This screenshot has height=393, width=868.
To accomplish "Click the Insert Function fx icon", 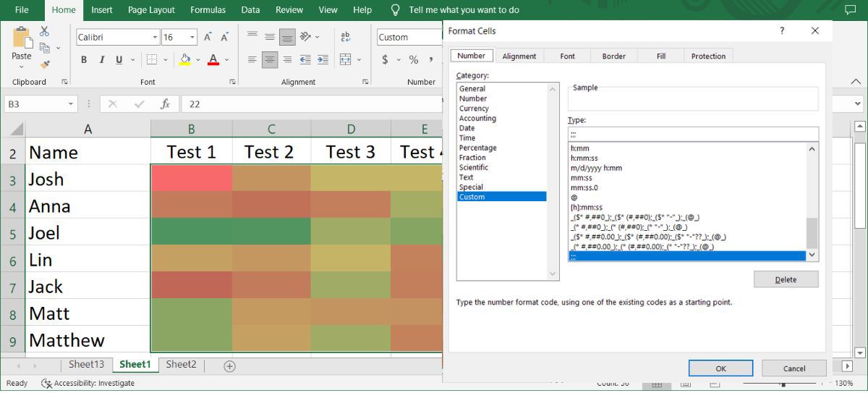I will tap(165, 104).
